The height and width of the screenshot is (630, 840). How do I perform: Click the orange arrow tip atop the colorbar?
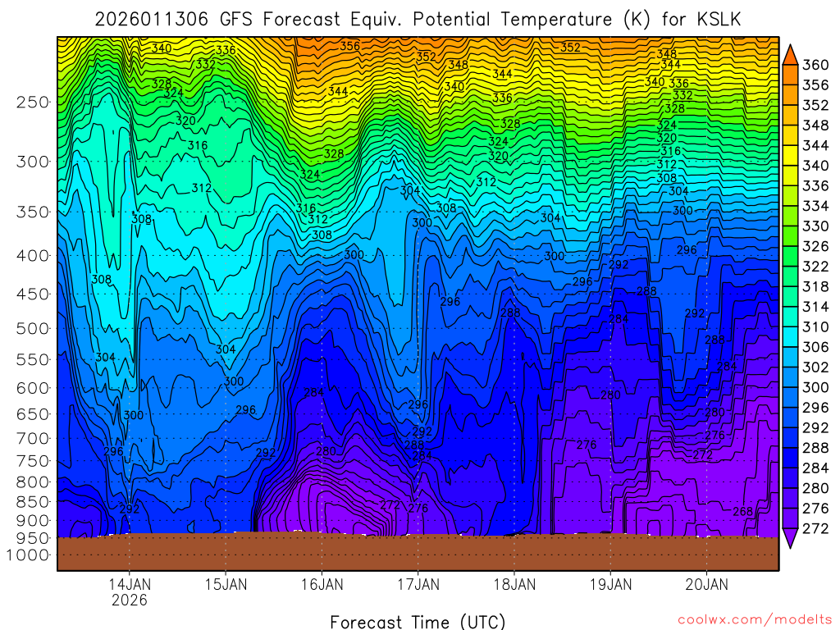point(790,55)
